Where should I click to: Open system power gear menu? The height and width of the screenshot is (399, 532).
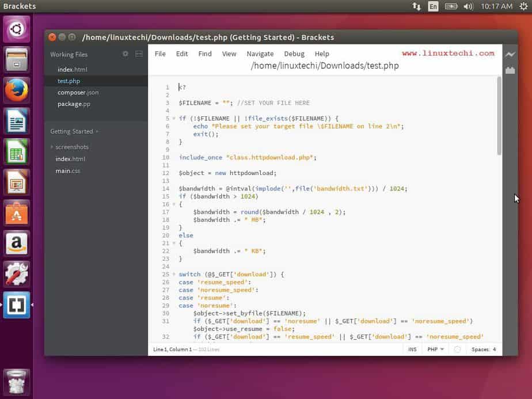click(523, 6)
